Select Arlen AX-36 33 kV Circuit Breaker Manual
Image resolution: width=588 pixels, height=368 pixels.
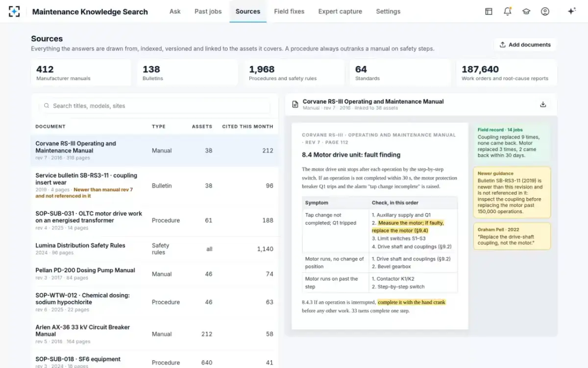click(154, 334)
